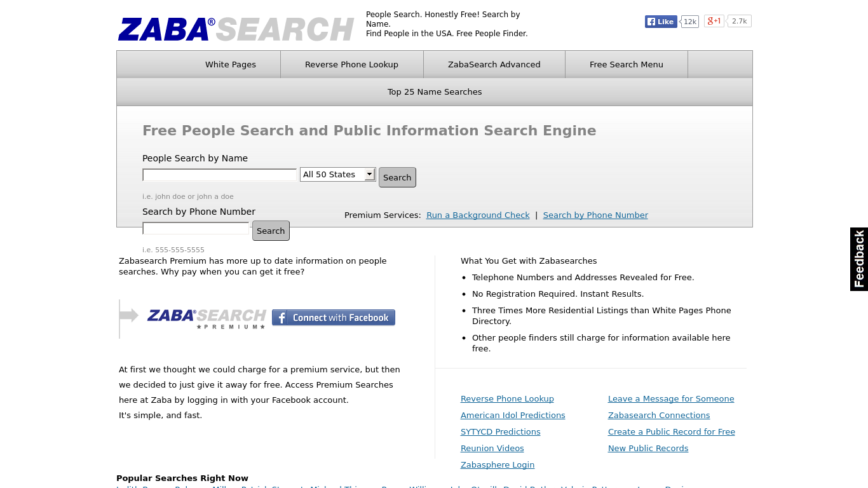
Task: Expand the All 50 States dropdown
Action: click(x=338, y=174)
